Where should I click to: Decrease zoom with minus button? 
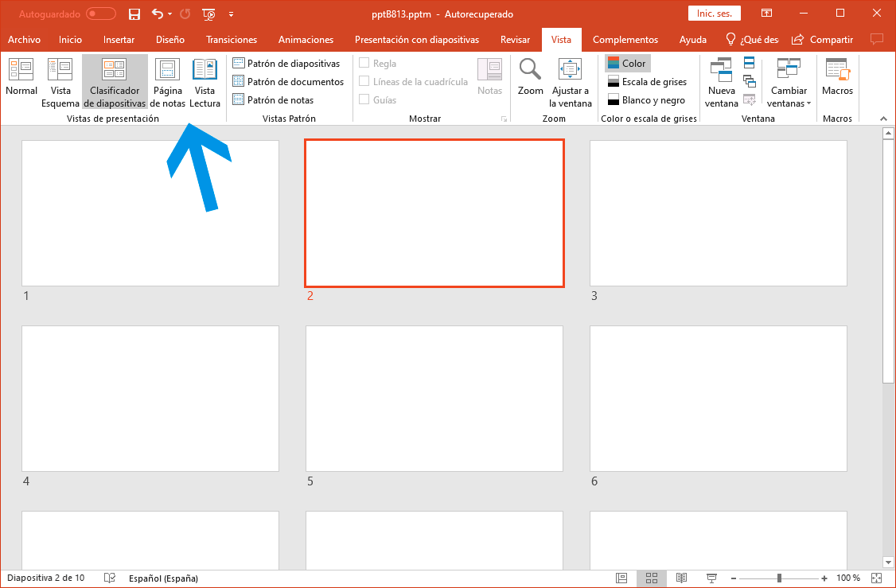(x=734, y=578)
